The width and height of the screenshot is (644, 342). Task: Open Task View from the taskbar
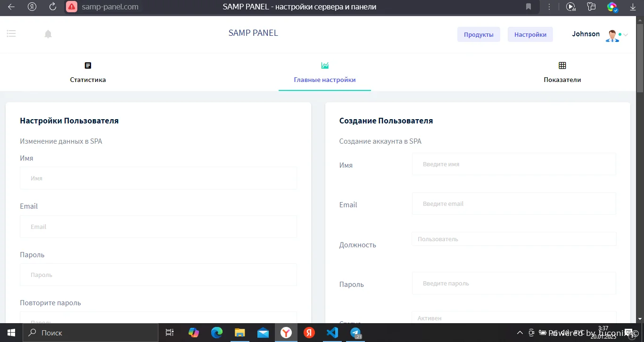[x=170, y=333]
